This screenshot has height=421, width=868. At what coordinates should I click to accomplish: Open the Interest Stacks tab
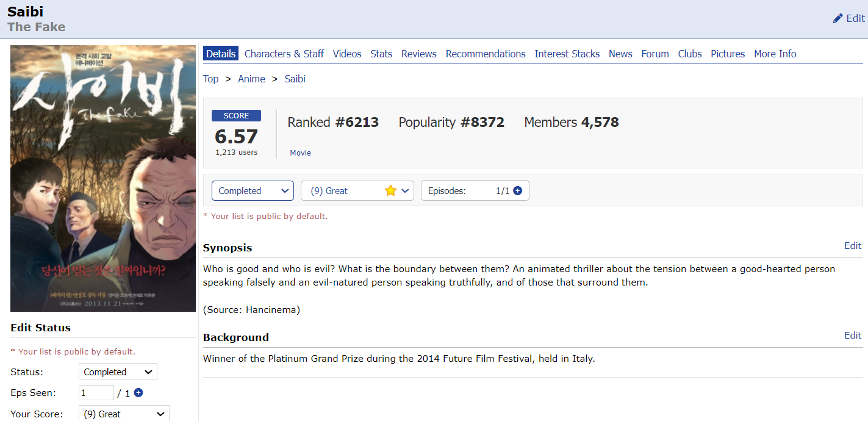click(567, 54)
